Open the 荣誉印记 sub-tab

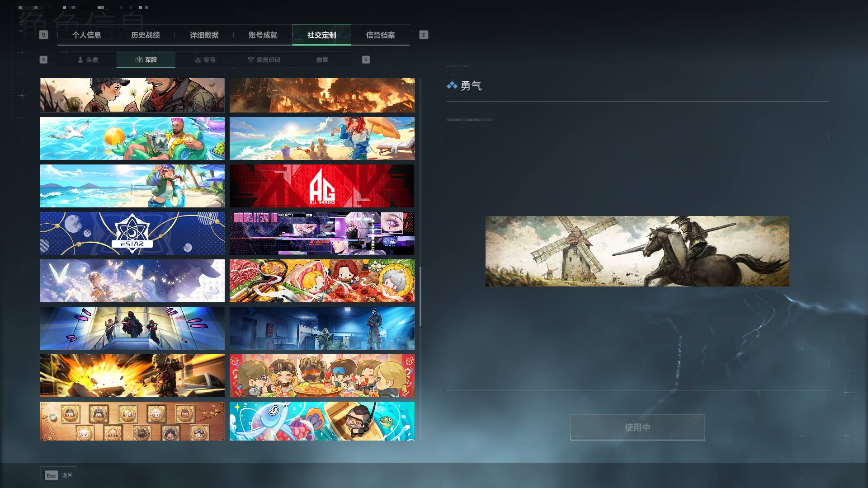pos(264,60)
